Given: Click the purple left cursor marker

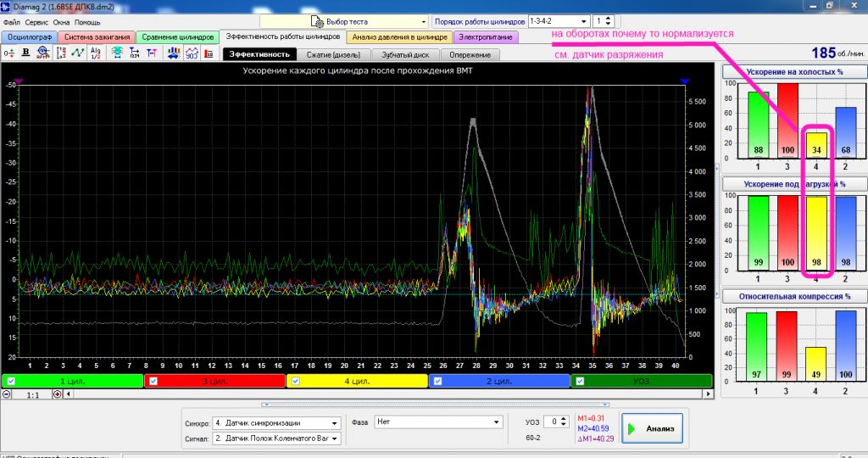Looking at the screenshot, I should 19,81.
